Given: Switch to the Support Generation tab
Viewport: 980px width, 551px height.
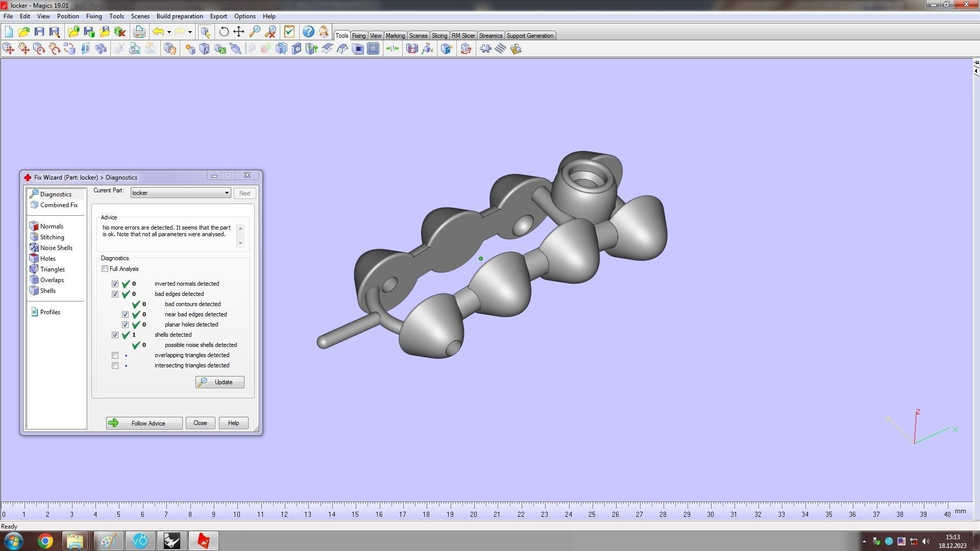Looking at the screenshot, I should (x=529, y=36).
